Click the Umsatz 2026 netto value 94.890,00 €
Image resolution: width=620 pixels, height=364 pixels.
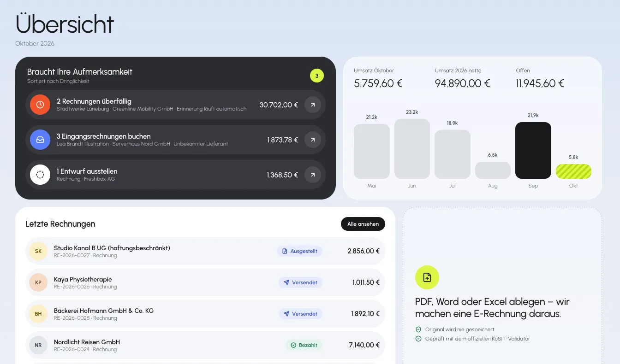point(462,83)
